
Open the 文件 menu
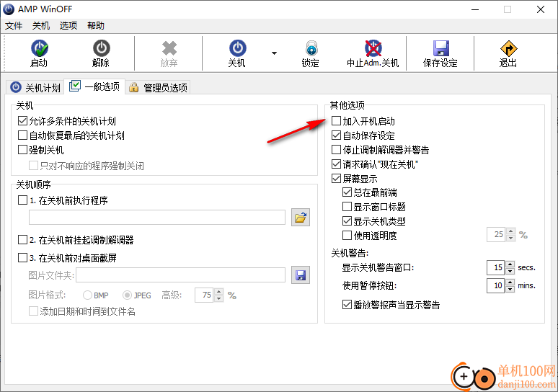[14, 26]
